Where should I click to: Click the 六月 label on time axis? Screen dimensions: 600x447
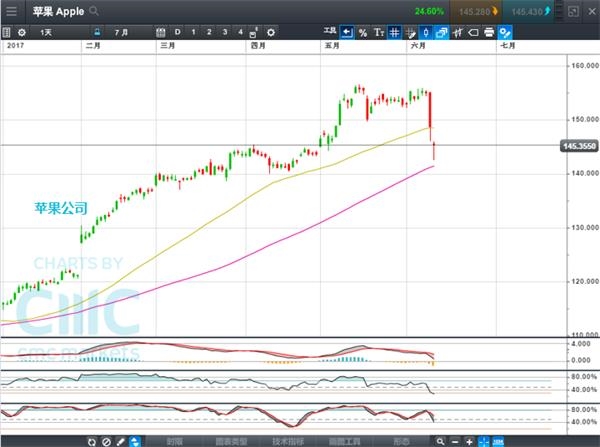[x=417, y=46]
